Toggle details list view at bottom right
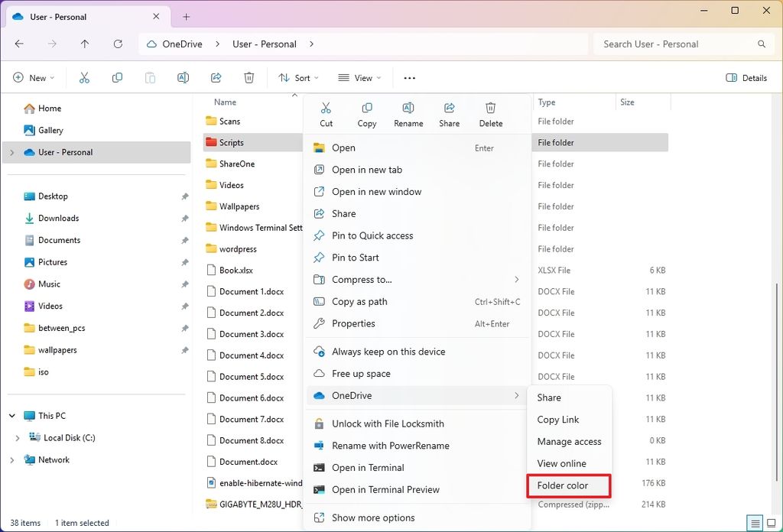 click(754, 522)
